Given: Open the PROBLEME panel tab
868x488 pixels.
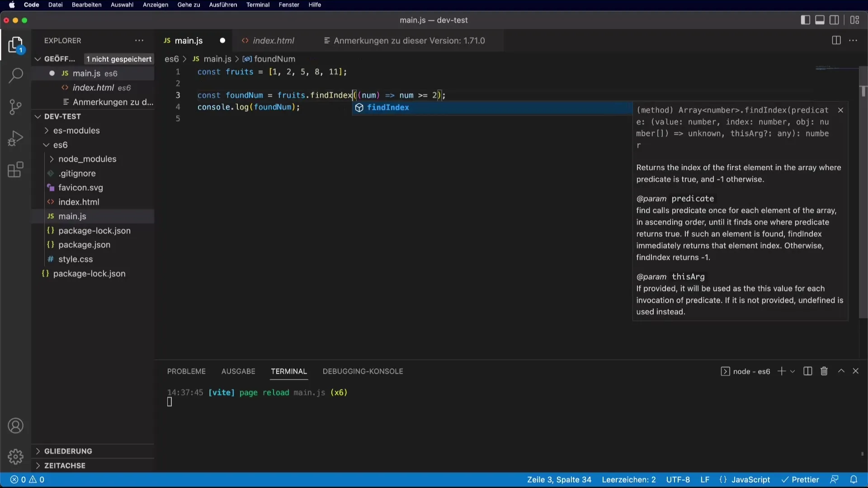Looking at the screenshot, I should [x=186, y=371].
